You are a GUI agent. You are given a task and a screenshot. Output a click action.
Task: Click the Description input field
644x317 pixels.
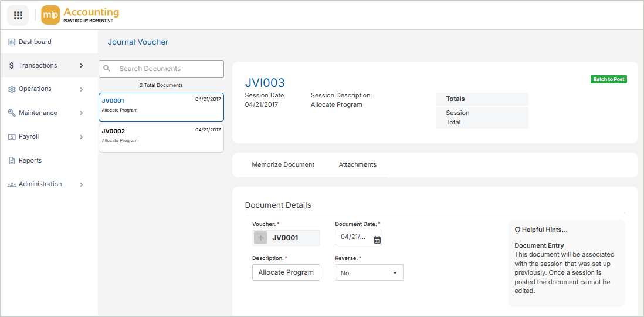tap(286, 272)
